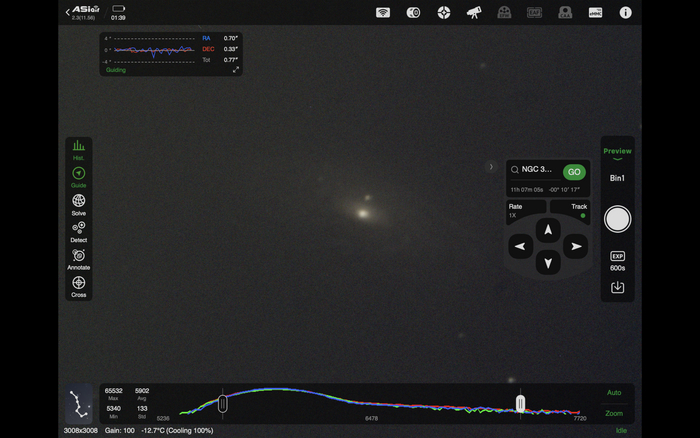Open the Annotate tool
Viewport: 700px width, 438px height.
tap(78, 258)
